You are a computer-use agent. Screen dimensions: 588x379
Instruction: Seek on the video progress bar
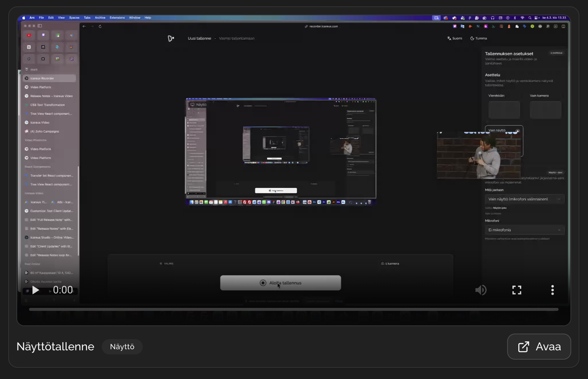294,309
